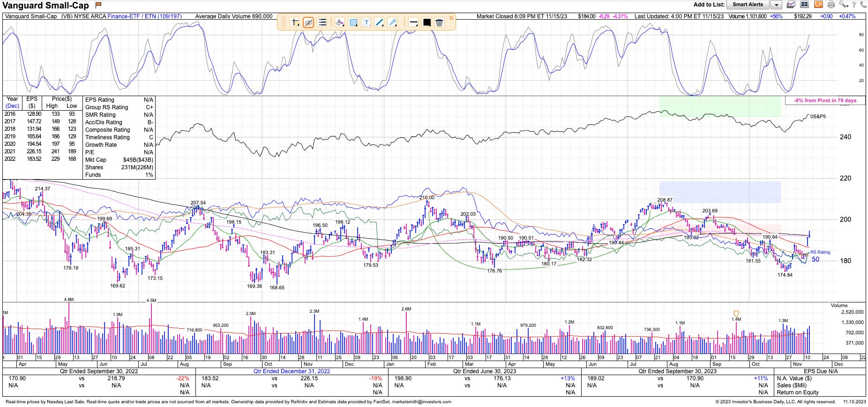
Task: Click the +13% EPS change value
Action: click(x=567, y=378)
